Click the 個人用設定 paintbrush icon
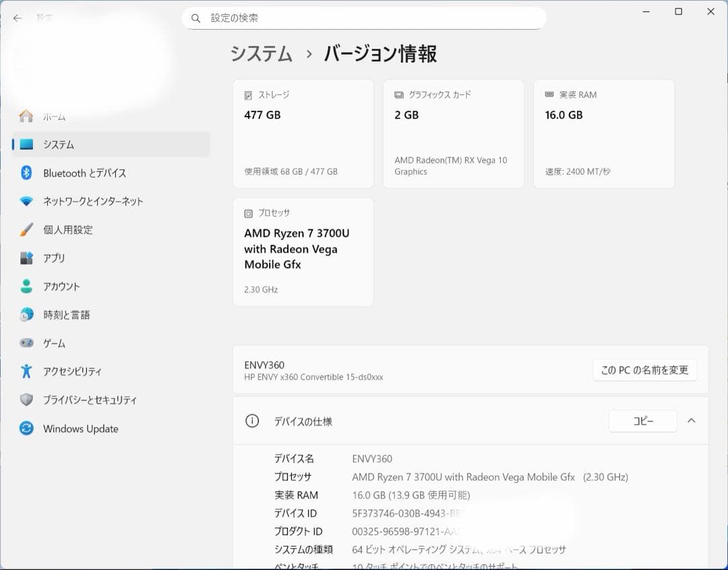 [x=26, y=229]
